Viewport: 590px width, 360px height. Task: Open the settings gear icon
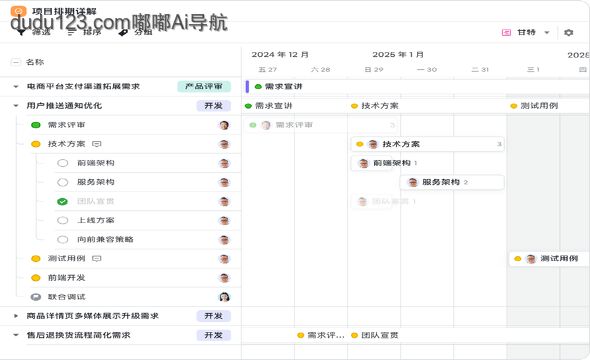tap(569, 33)
